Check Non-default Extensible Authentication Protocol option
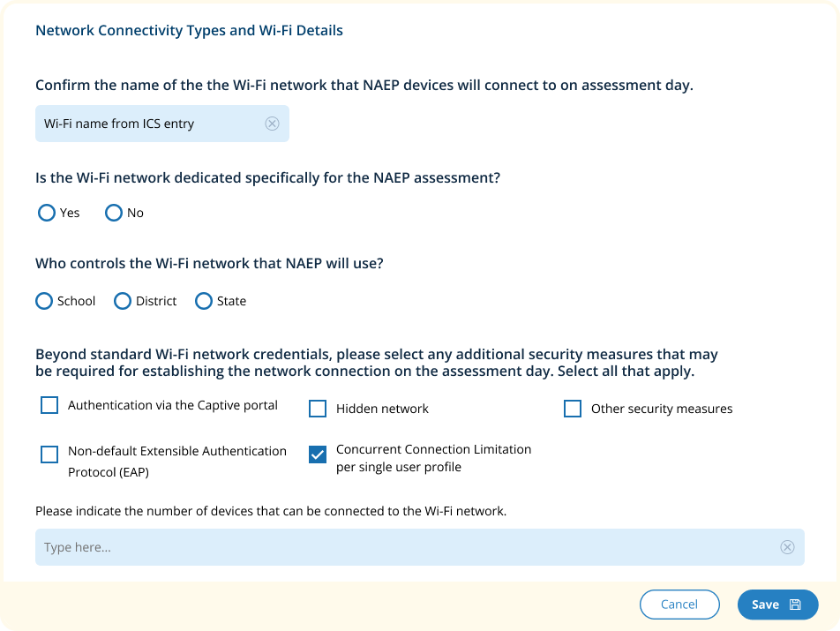 49,454
